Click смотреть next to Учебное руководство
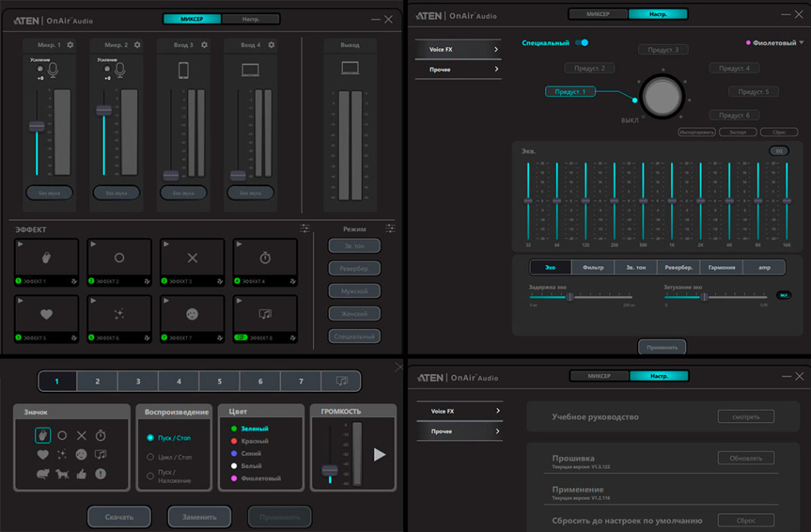The image size is (811, 532). (746, 416)
